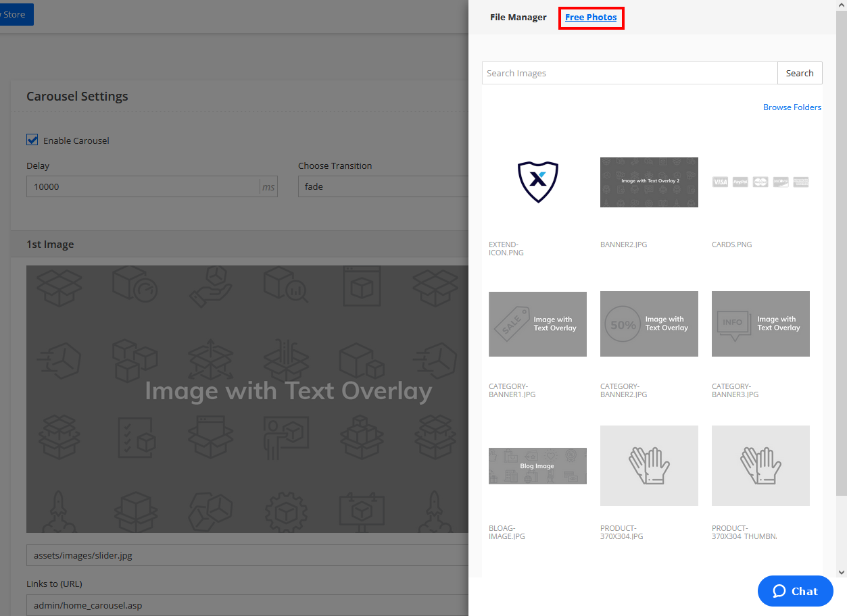This screenshot has height=616, width=847.
Task: Click the CATEGORY-BANNER3.JPG file name
Action: pyautogui.click(x=735, y=390)
